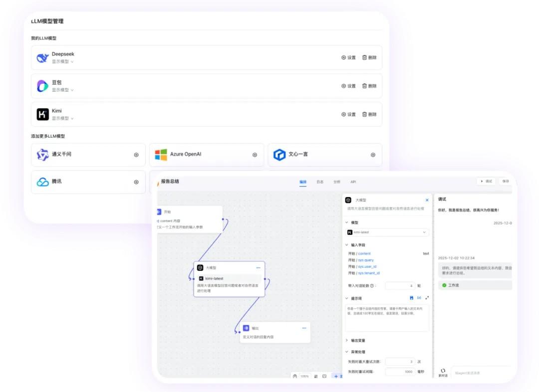Expand 显示模型 under 豆包
Screen dimensions: 539x392
tap(63, 90)
